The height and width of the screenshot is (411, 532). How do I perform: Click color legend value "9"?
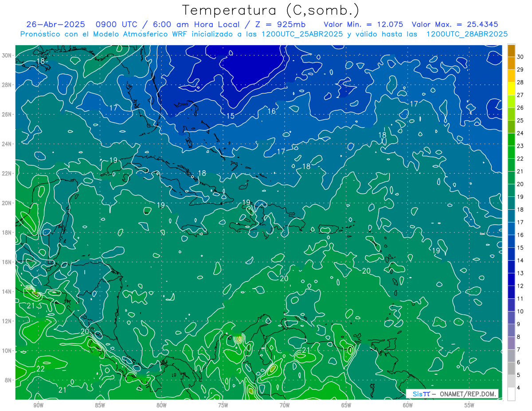[519, 324]
